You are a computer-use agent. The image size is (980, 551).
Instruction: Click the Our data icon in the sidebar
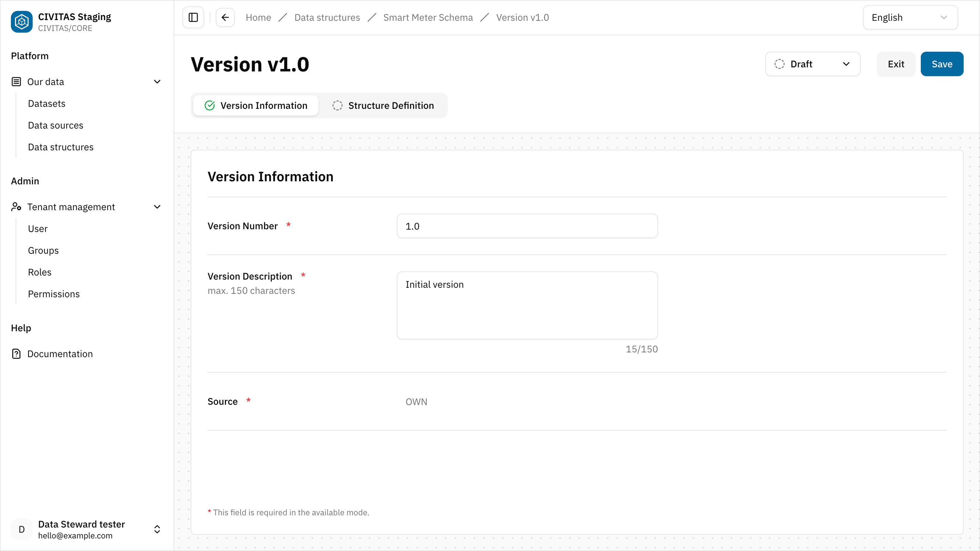click(x=16, y=81)
